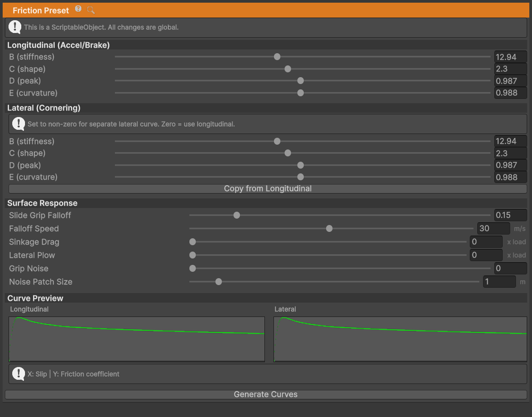Click the Noise Patch Size label
532x417 pixels.
[41, 282]
